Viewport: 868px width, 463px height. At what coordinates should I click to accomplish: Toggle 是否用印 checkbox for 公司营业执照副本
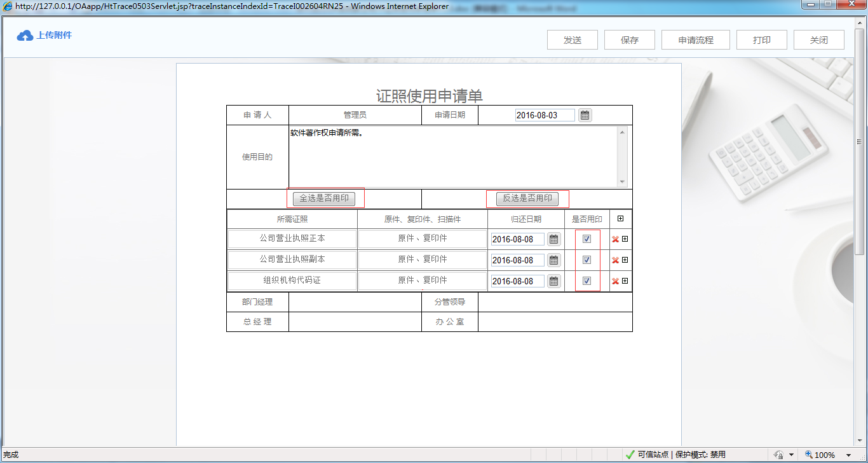pyautogui.click(x=587, y=259)
